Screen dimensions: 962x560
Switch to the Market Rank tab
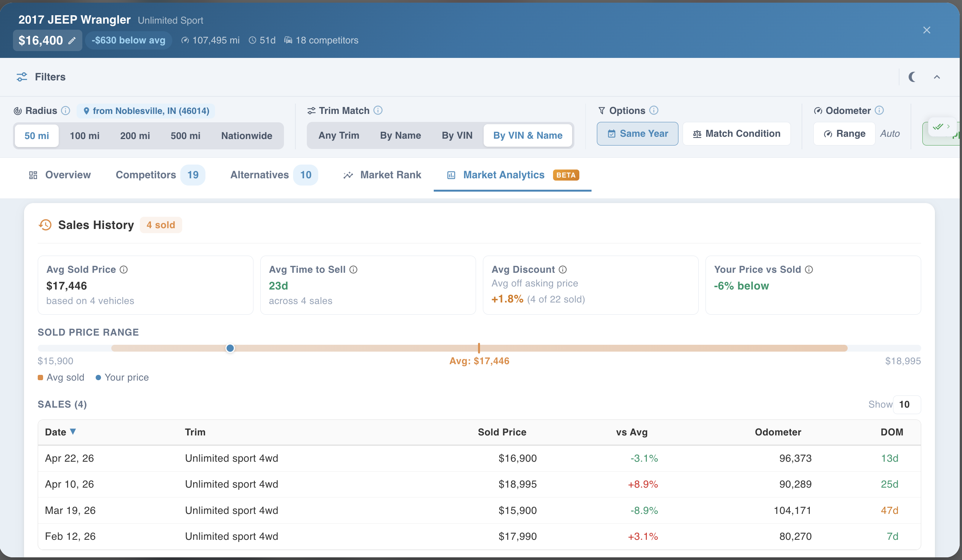pyautogui.click(x=382, y=175)
